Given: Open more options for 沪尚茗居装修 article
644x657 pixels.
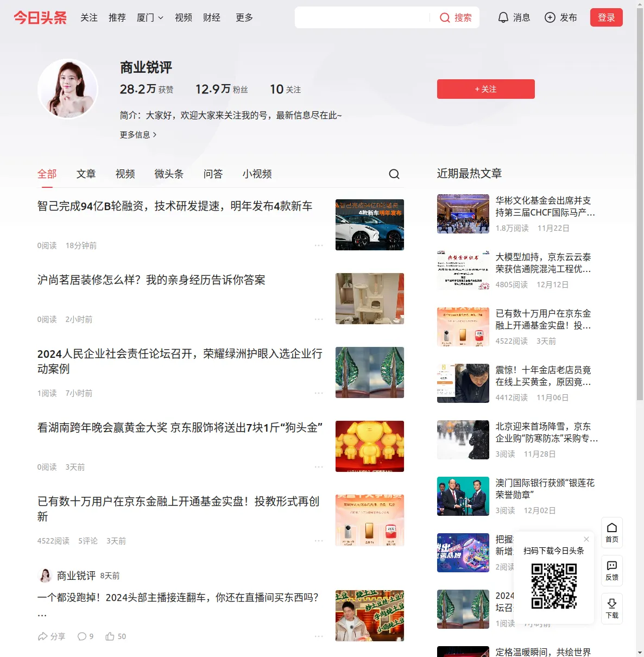Looking at the screenshot, I should point(319,319).
